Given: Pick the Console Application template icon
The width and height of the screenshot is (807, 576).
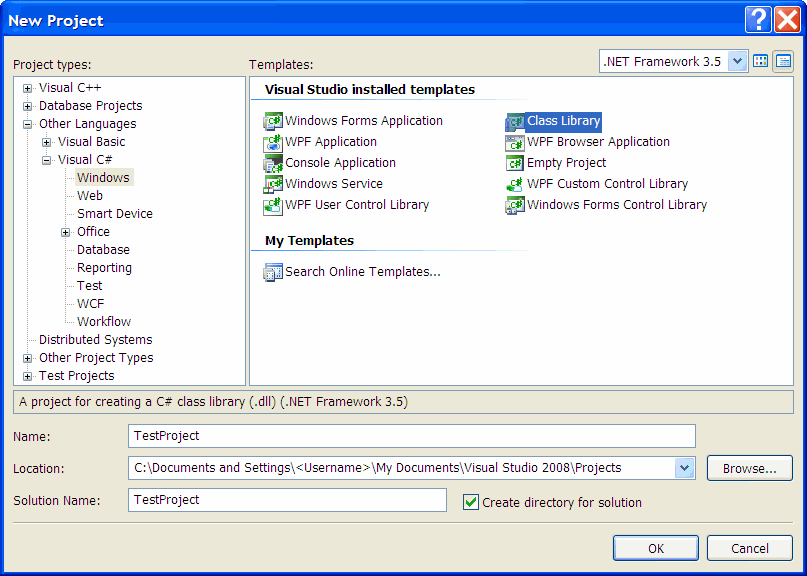Looking at the screenshot, I should tap(273, 163).
